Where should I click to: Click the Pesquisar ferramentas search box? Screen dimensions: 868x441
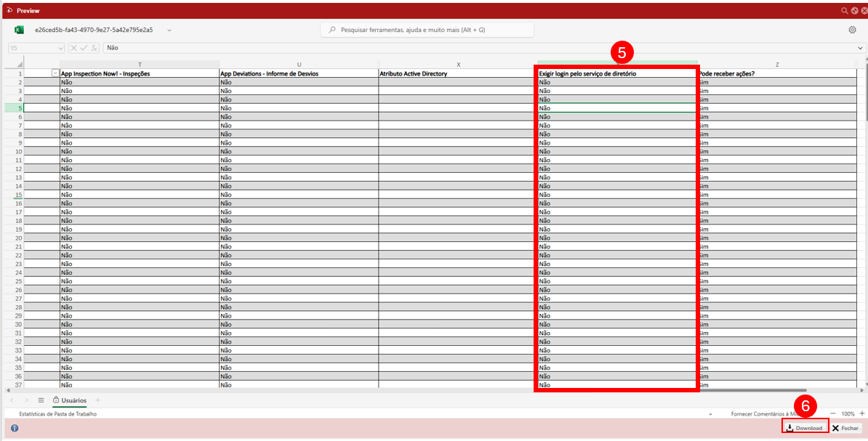427,30
